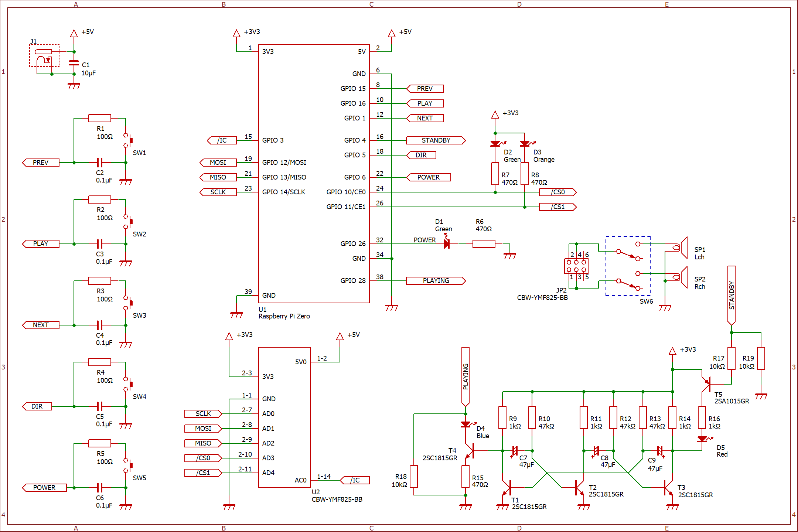Click the /IC net label at GPIO 3
This screenshot has height=532, width=798.
tap(222, 140)
